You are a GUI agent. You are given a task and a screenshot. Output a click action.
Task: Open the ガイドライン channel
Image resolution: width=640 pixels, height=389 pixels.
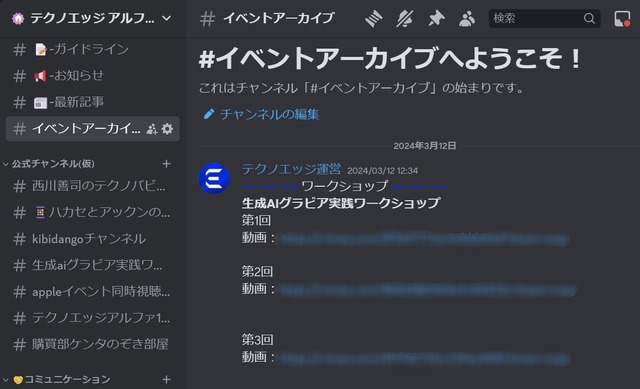(93, 49)
